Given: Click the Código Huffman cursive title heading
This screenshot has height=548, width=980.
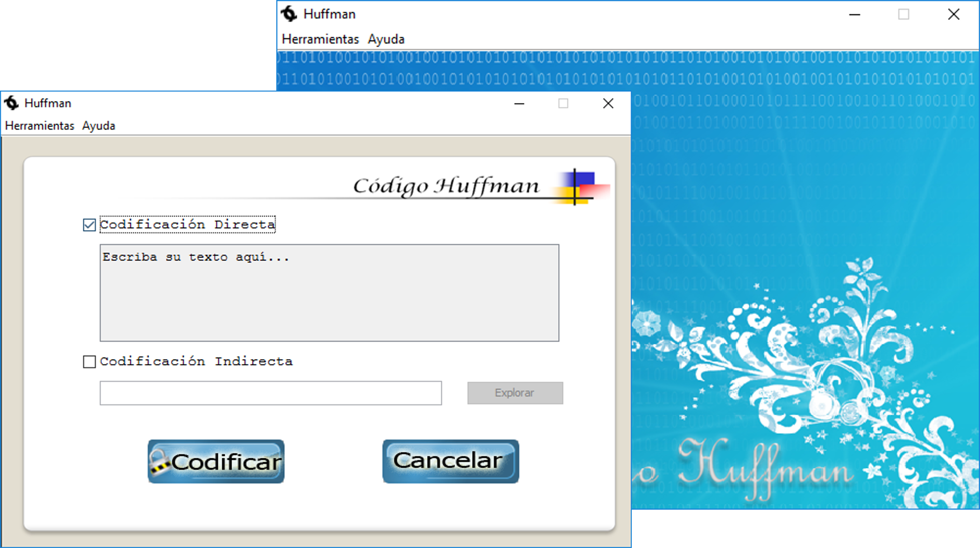Looking at the screenshot, I should coord(446,186).
